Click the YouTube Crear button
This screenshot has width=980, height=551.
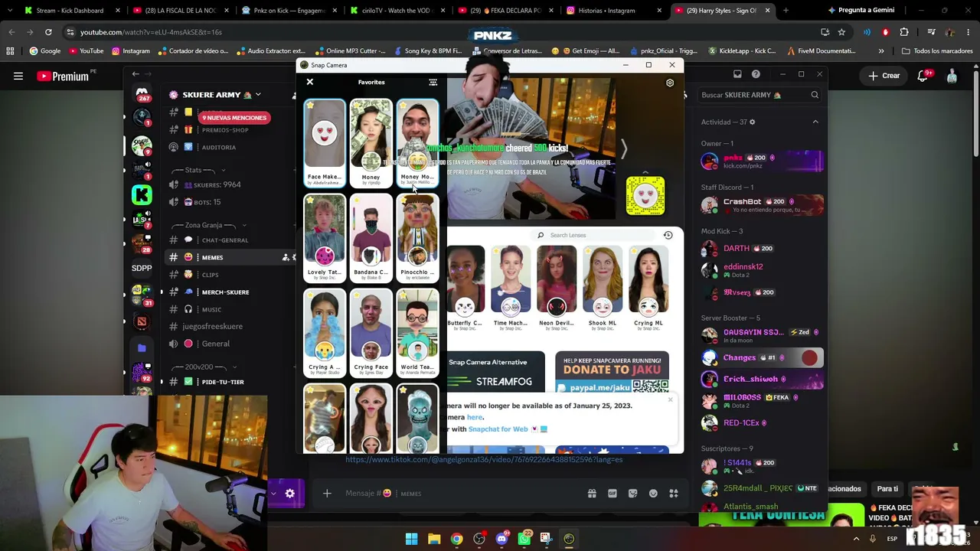coord(884,76)
